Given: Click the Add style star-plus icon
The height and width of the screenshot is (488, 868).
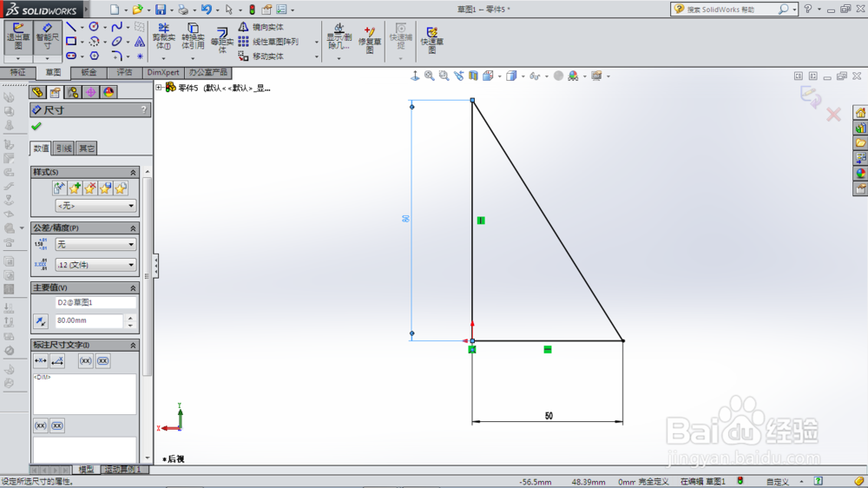Looking at the screenshot, I should [x=75, y=188].
